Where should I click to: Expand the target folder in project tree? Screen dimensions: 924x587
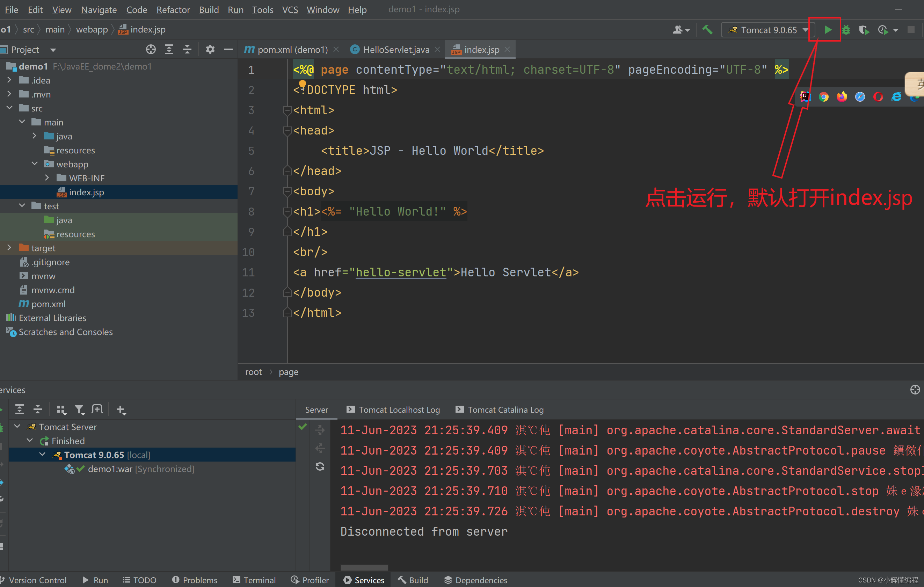(x=9, y=248)
